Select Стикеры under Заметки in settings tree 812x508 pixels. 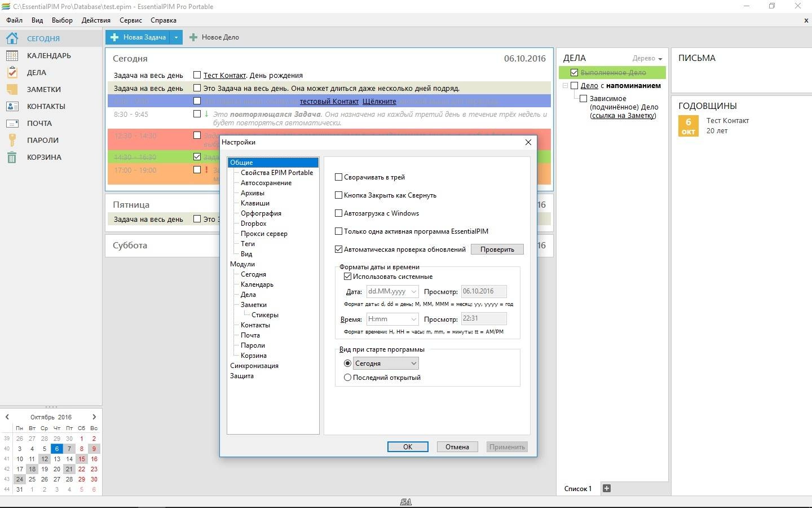click(265, 315)
